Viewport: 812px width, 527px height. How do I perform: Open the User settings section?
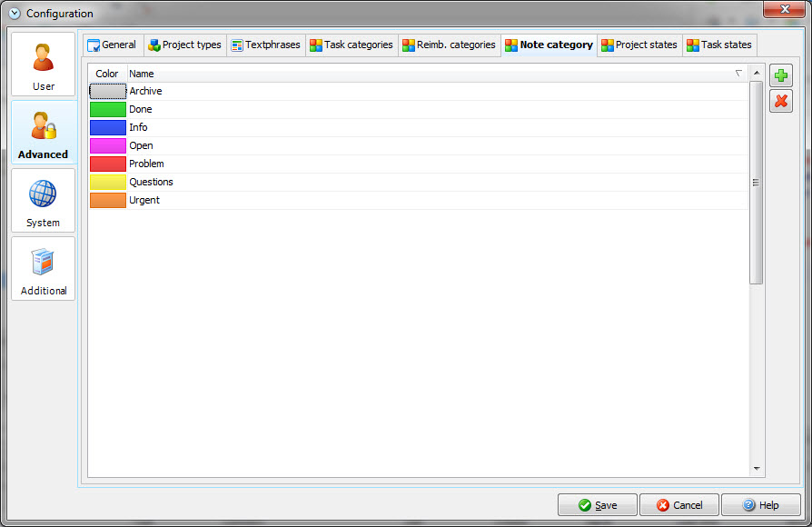pos(43,65)
